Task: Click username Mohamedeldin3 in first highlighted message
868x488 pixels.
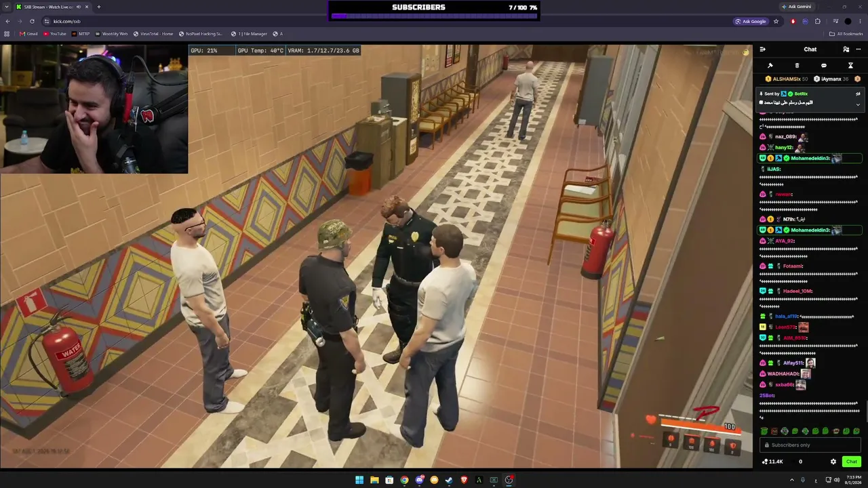Action: (810, 159)
